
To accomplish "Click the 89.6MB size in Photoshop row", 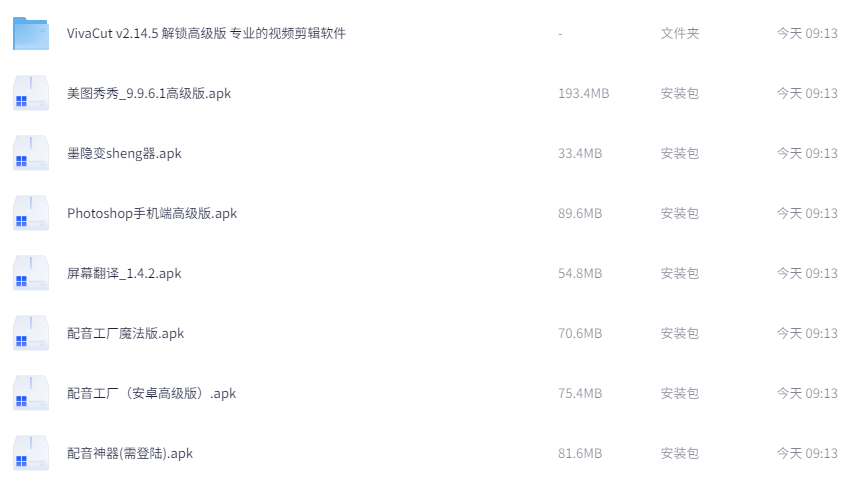I will tap(580, 214).
